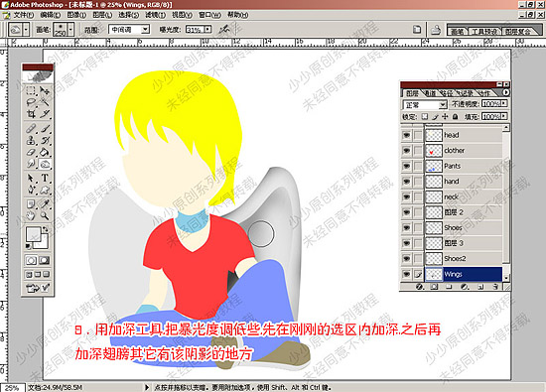The image size is (546, 392).
Task: Delete layer via the trash icon
Action: pyautogui.click(x=495, y=287)
